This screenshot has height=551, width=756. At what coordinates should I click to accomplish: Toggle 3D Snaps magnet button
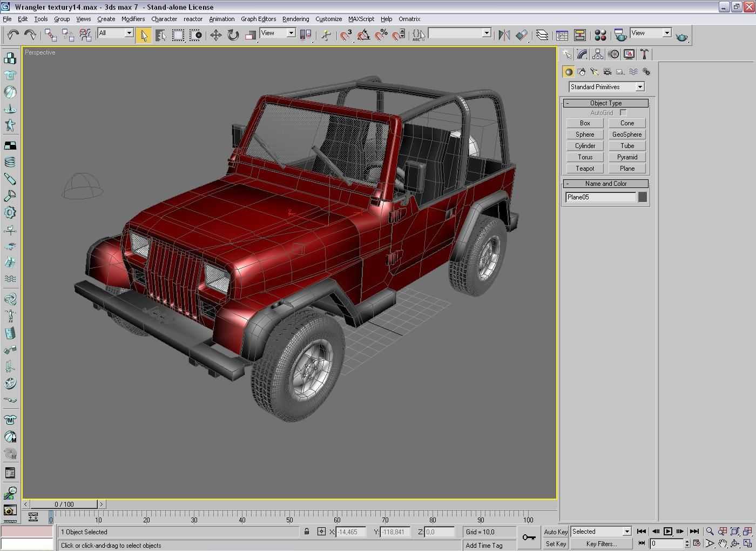click(x=346, y=35)
